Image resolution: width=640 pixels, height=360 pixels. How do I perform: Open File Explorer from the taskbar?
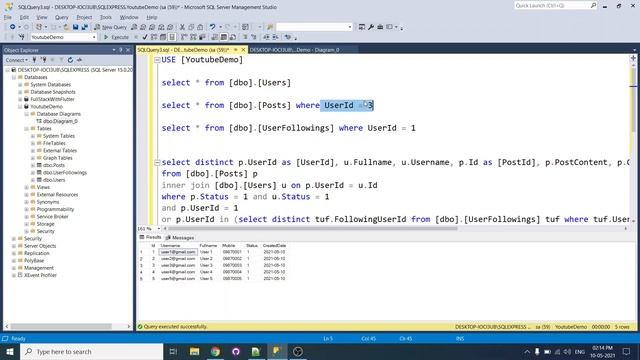click(195, 351)
